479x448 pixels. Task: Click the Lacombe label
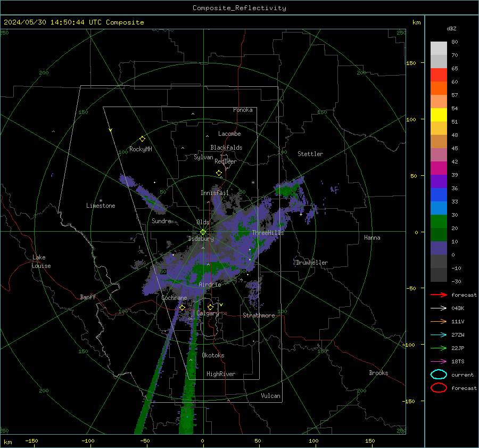pos(229,134)
